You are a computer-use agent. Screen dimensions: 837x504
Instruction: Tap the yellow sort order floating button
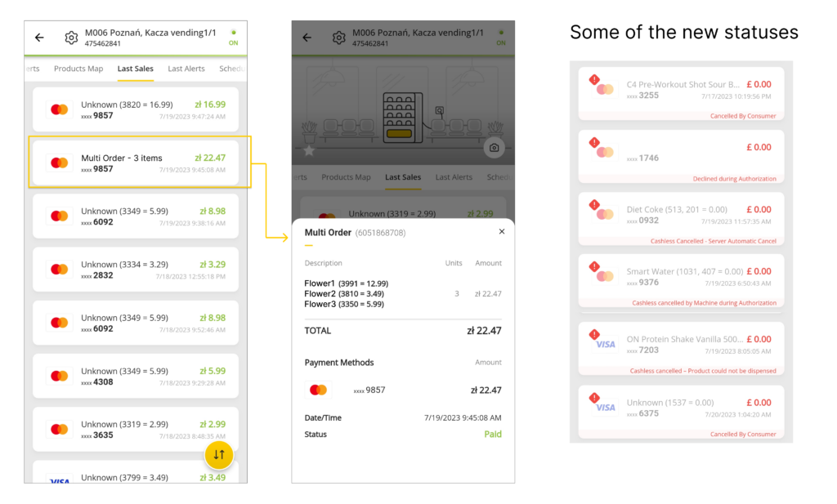219,455
